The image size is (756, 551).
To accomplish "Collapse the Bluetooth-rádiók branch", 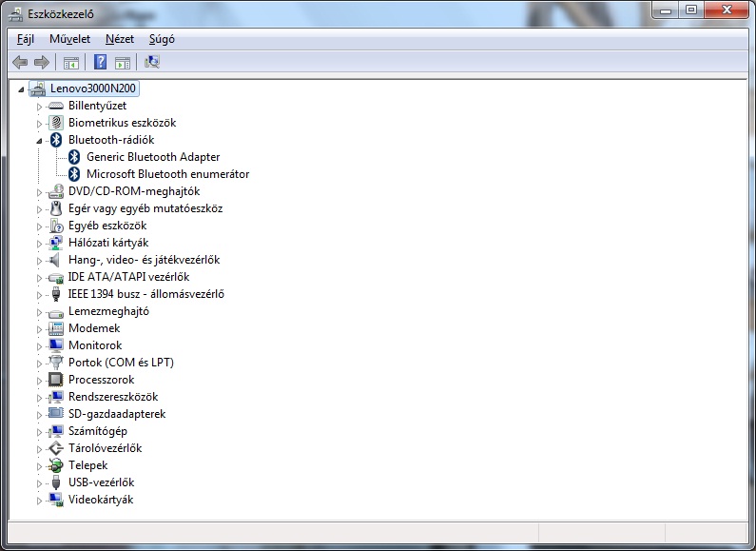I will [x=39, y=141].
